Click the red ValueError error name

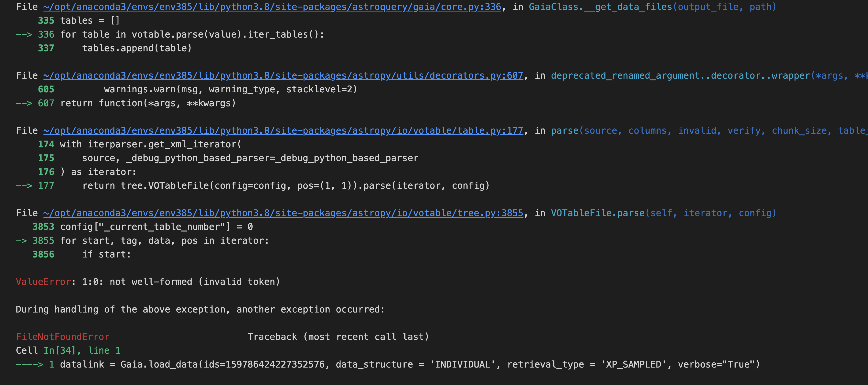pyautogui.click(x=43, y=282)
